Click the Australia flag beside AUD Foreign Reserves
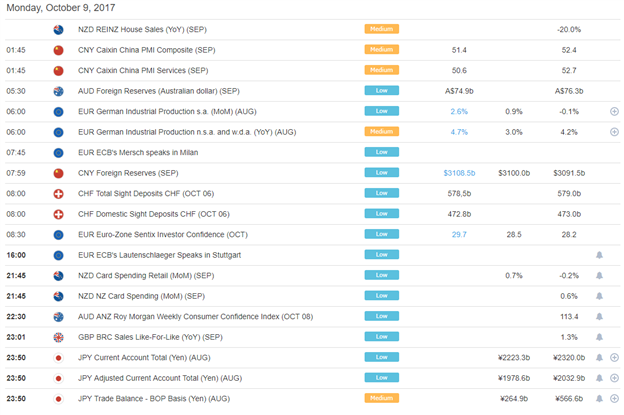This screenshot has height=415, width=624. [58, 91]
